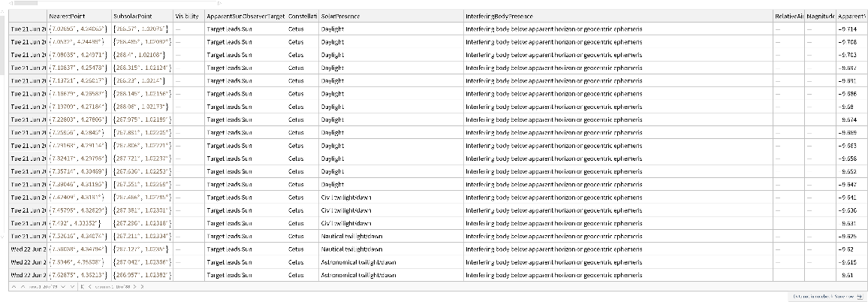Click the rows range indicator text
Viewport: 868px width, 302px height.
[x=42, y=286]
